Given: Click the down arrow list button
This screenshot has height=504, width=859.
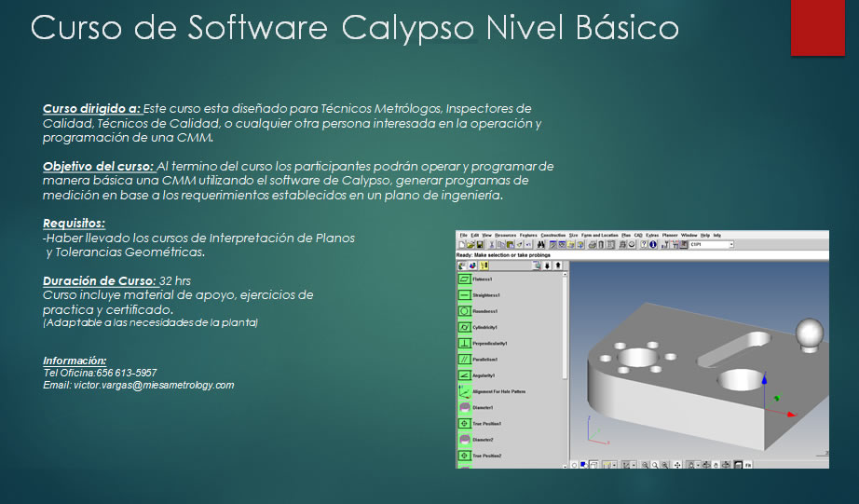Looking at the screenshot, I should 547,266.
